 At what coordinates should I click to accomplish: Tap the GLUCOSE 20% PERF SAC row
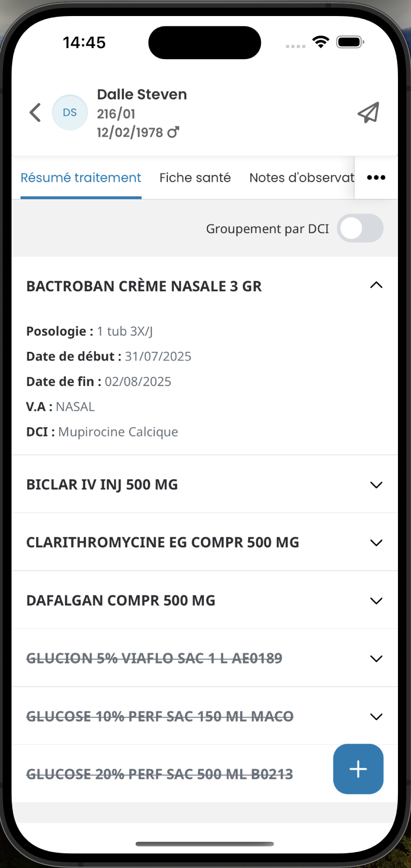(159, 774)
